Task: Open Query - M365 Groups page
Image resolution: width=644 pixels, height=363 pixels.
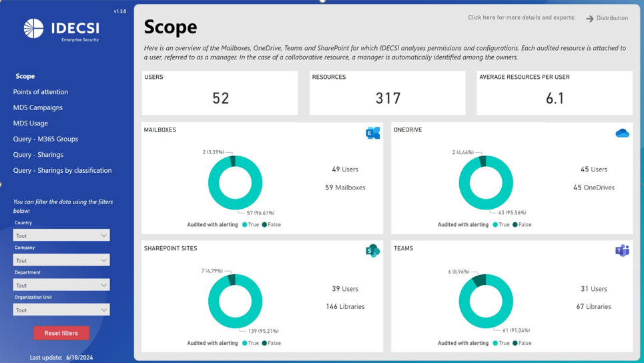Action: [x=45, y=139]
